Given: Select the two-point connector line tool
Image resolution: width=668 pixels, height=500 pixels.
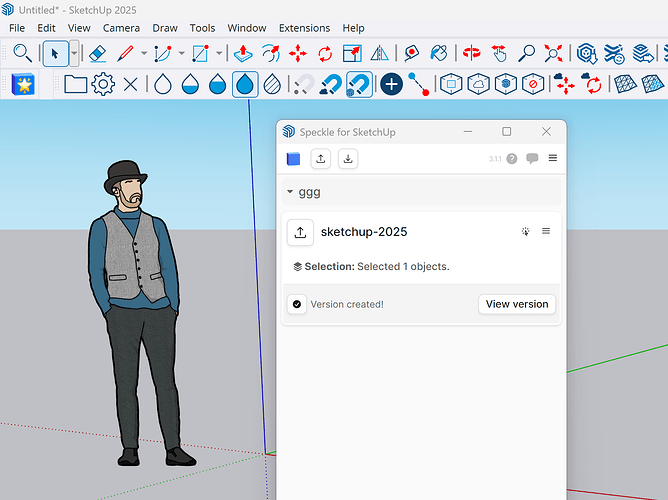Looking at the screenshot, I should 418,84.
